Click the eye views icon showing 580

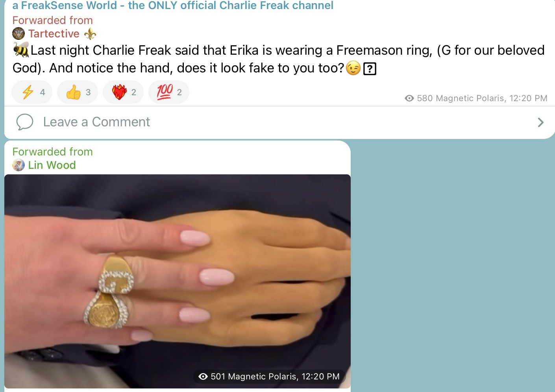(409, 98)
